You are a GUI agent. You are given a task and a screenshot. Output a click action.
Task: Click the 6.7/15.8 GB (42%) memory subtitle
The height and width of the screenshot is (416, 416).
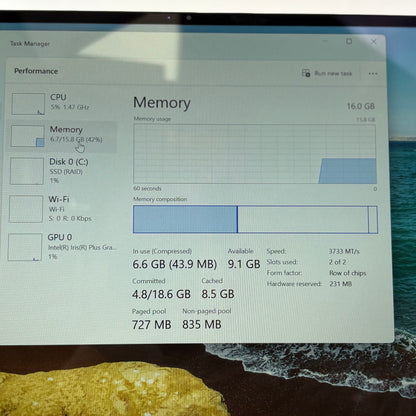pos(76,140)
